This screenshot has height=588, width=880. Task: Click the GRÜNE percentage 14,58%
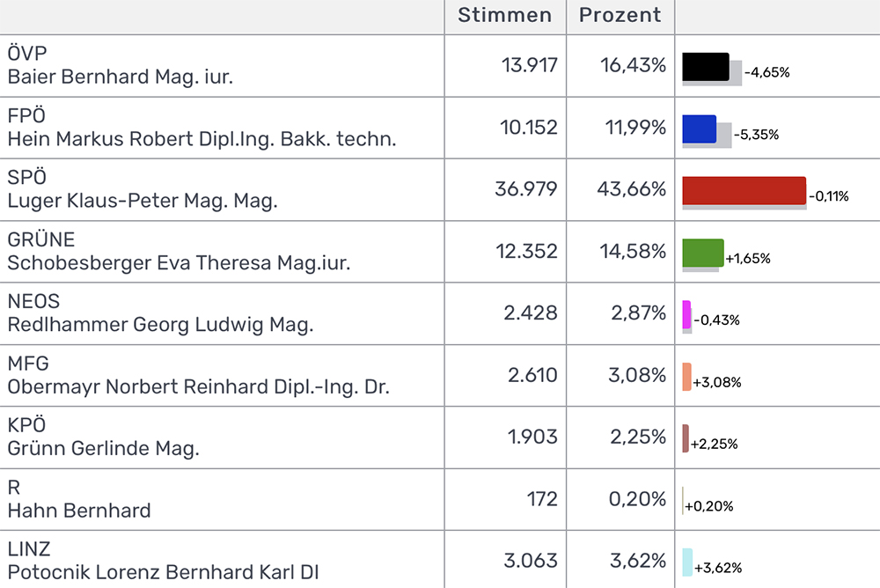pyautogui.click(x=633, y=252)
